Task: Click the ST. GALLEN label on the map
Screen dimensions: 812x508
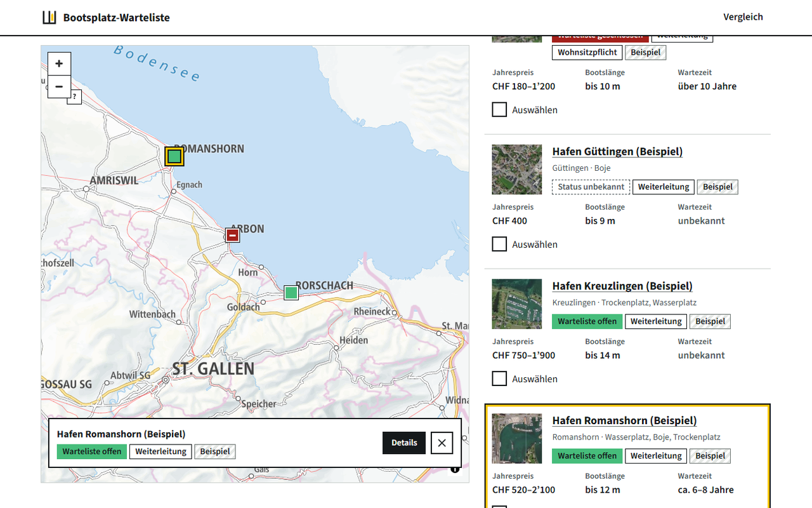Action: [213, 369]
